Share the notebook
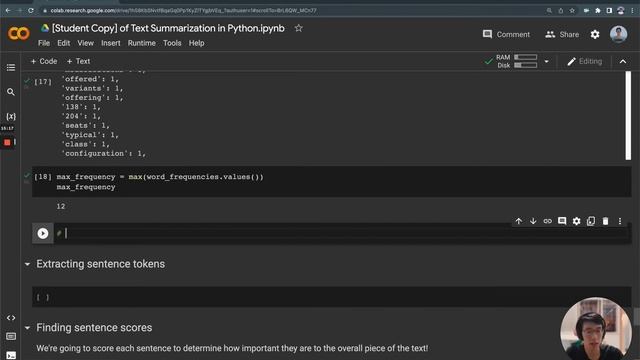The width and height of the screenshot is (640, 360). 562,35
